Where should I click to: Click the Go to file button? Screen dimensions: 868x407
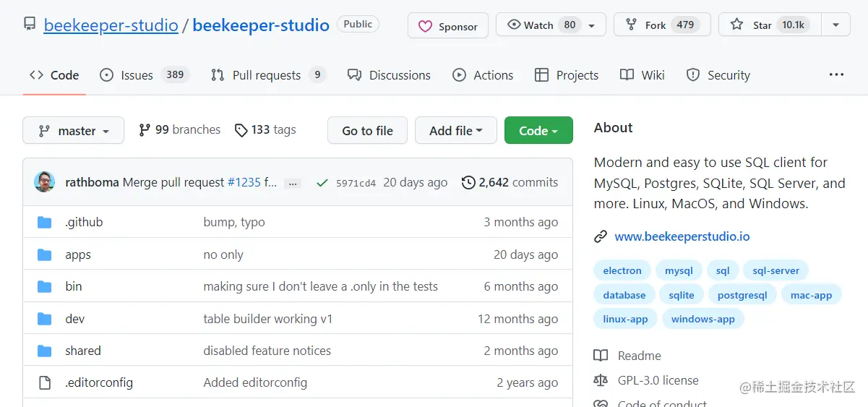(367, 131)
